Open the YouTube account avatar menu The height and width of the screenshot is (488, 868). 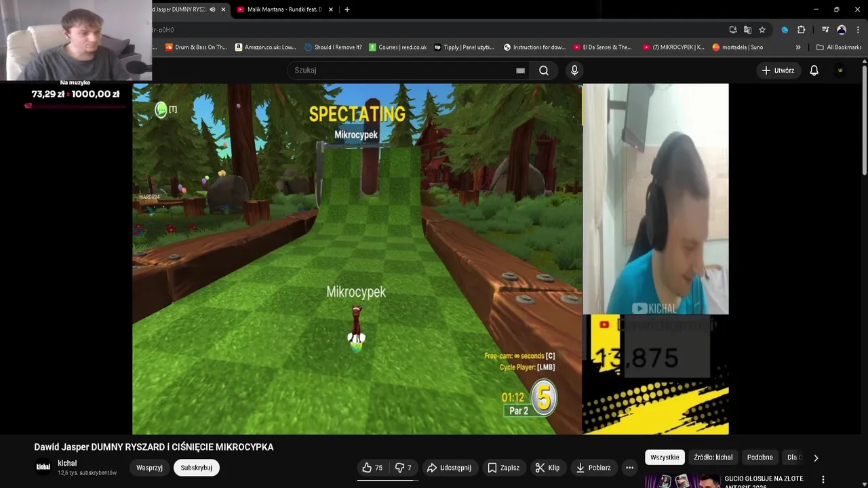click(840, 70)
